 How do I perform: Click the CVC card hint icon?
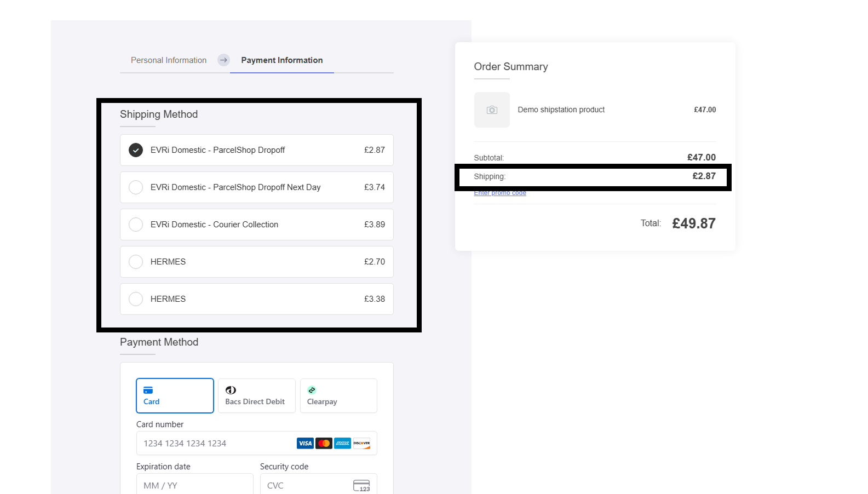click(x=361, y=486)
